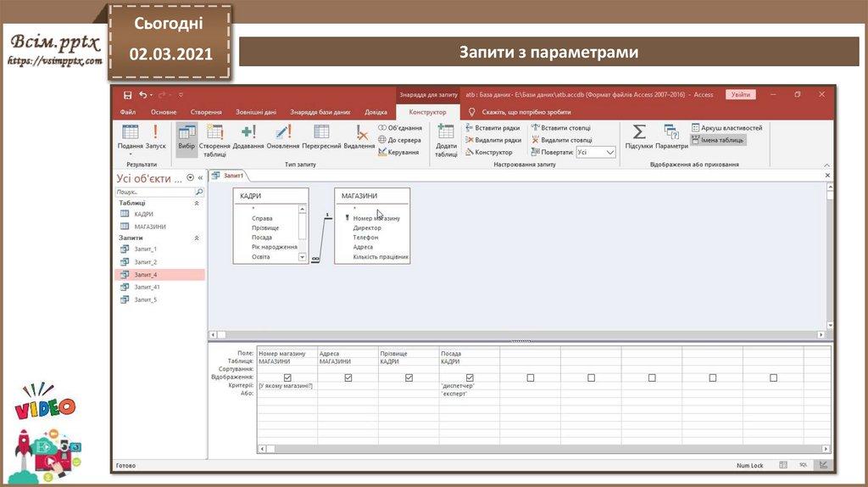The image size is (868, 487).
Task: Open Додати таблиці from the ribbon
Action: [446, 138]
